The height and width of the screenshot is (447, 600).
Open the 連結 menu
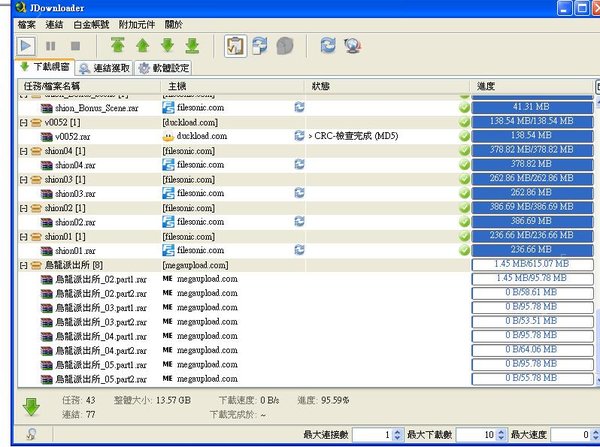click(x=54, y=25)
